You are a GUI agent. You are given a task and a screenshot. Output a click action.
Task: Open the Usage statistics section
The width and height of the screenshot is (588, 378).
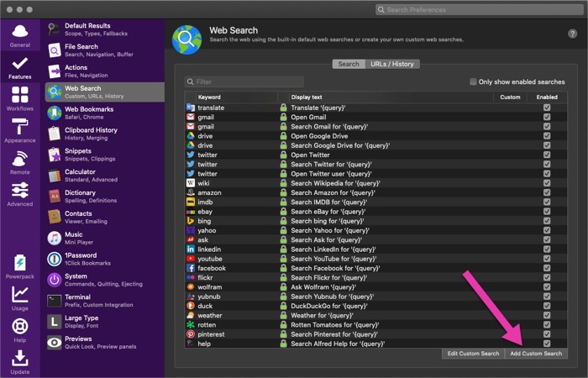(20, 298)
